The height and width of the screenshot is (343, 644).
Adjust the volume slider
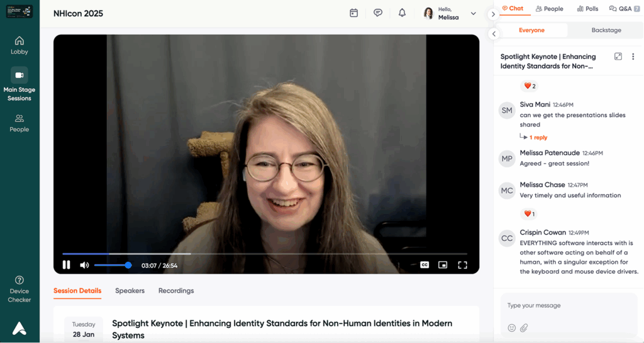pos(113,265)
